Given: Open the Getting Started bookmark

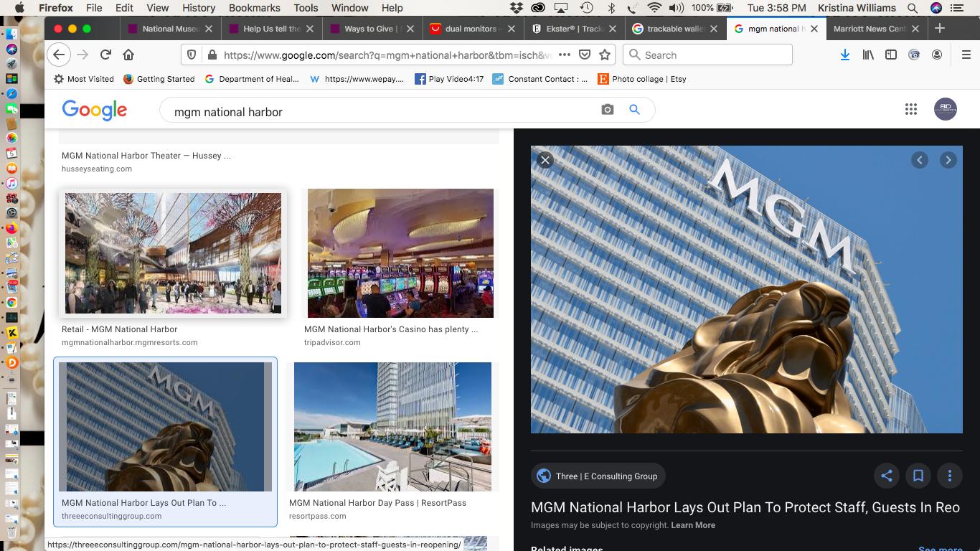Looking at the screenshot, I should tap(159, 79).
